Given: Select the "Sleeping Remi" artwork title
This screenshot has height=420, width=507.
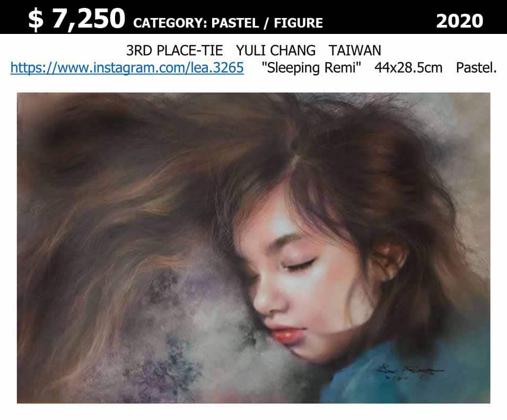Looking at the screenshot, I should point(311,67).
